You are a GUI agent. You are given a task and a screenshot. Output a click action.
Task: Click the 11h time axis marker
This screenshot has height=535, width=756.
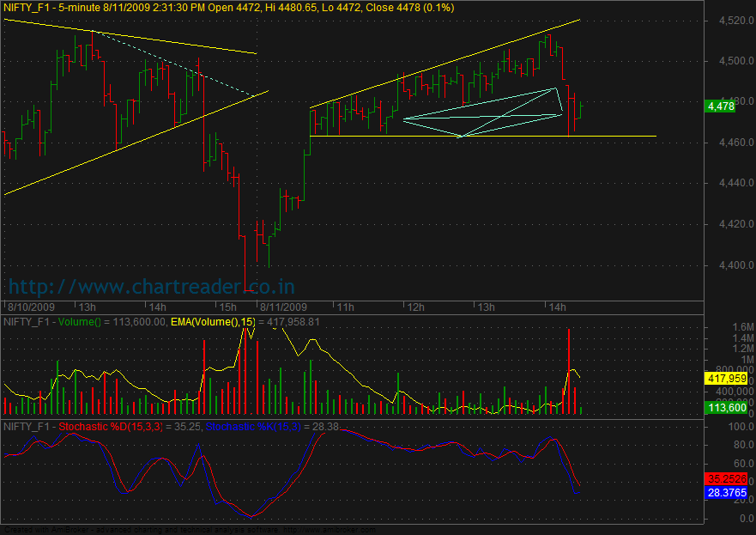click(346, 307)
